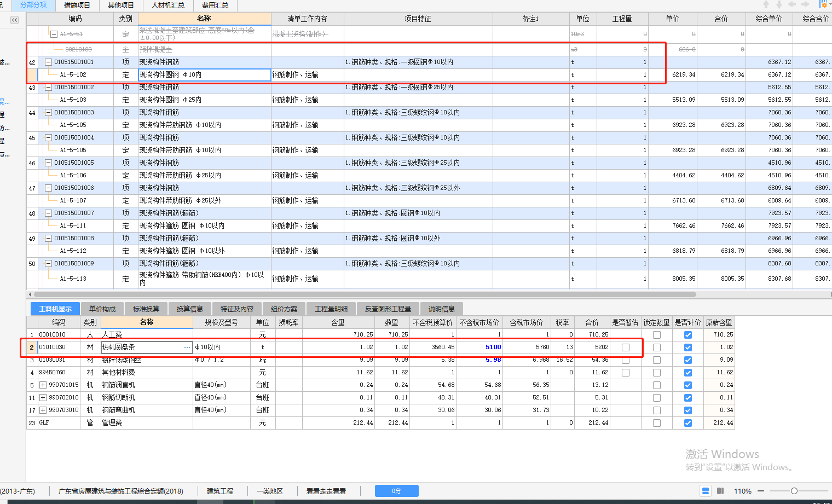Open the 反查图形工程量 tab
Image resolution: width=832 pixels, height=504 pixels.
(x=388, y=309)
